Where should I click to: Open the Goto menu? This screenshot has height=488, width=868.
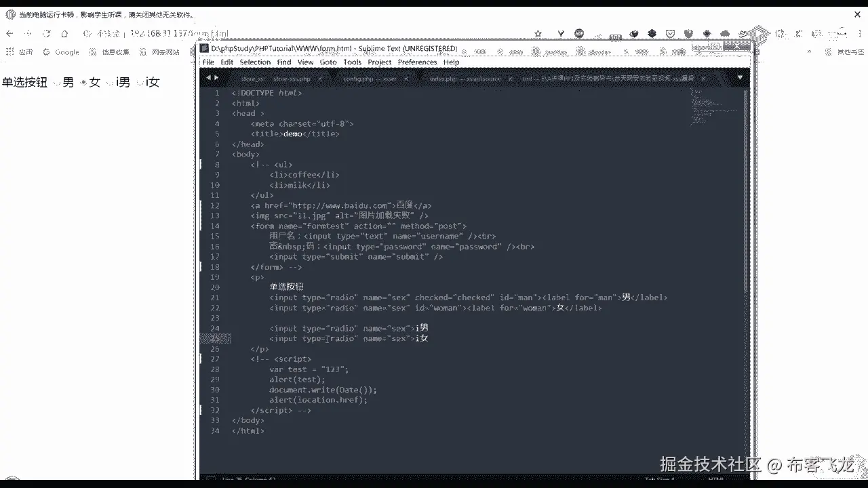click(328, 62)
